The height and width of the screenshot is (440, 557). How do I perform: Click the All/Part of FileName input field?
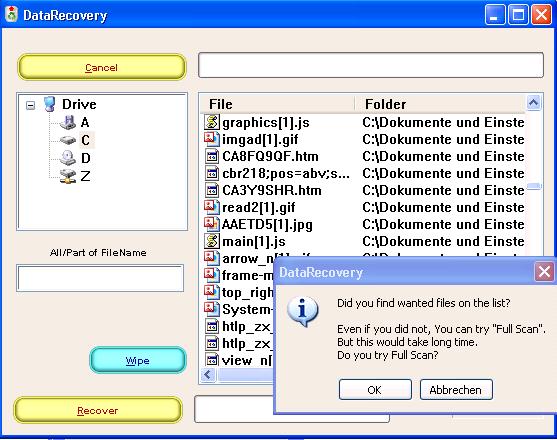pyautogui.click(x=100, y=278)
